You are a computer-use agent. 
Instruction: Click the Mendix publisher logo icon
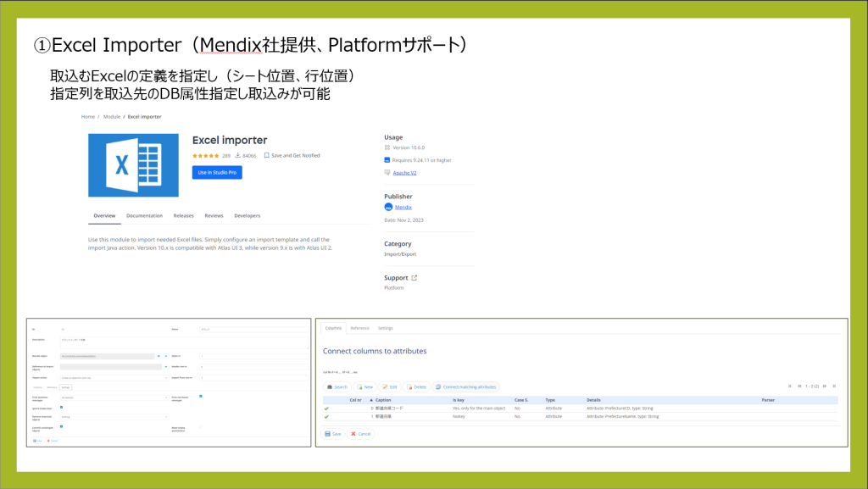pyautogui.click(x=388, y=207)
